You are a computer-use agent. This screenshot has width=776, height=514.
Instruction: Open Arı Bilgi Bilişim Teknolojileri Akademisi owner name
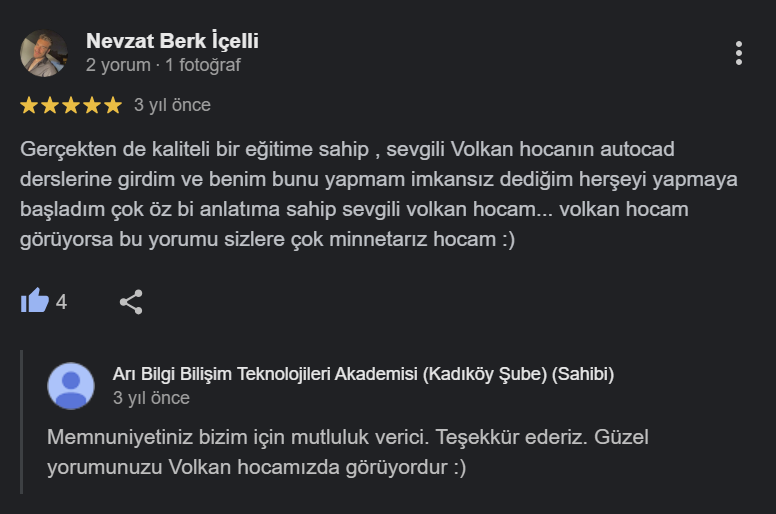363,374
